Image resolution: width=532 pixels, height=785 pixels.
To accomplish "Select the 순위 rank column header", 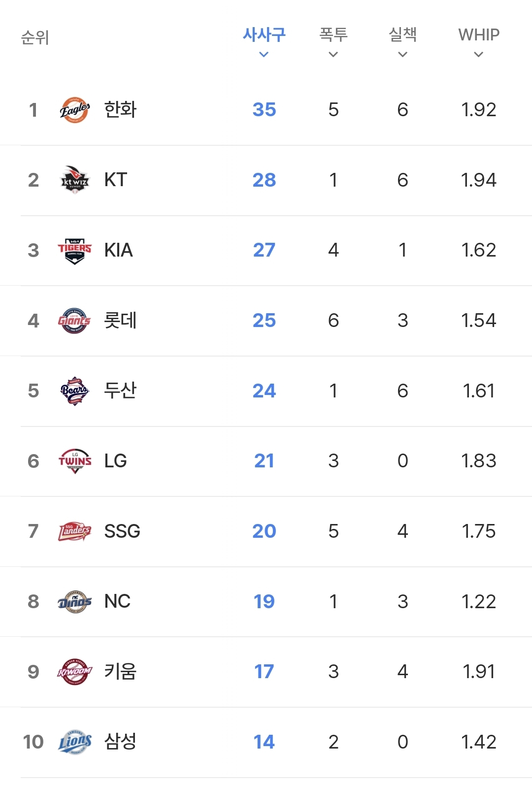I will tap(35, 37).
